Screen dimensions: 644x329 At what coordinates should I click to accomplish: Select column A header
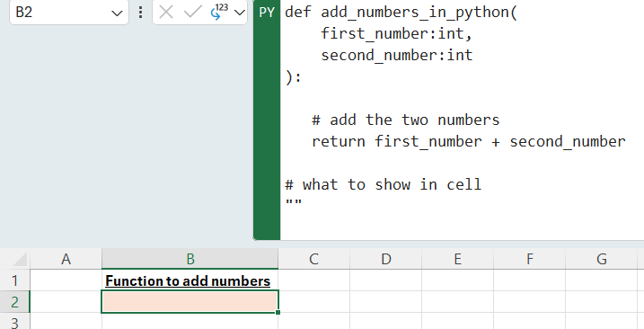tap(66, 259)
